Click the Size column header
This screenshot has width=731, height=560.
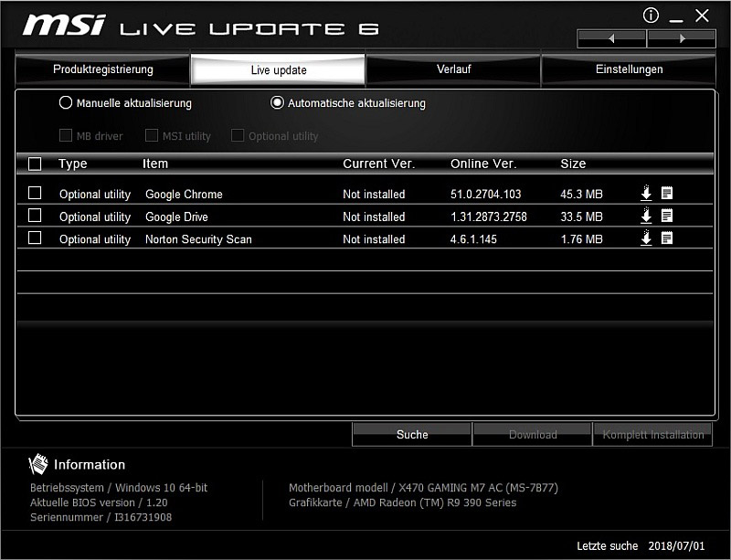[x=573, y=164]
